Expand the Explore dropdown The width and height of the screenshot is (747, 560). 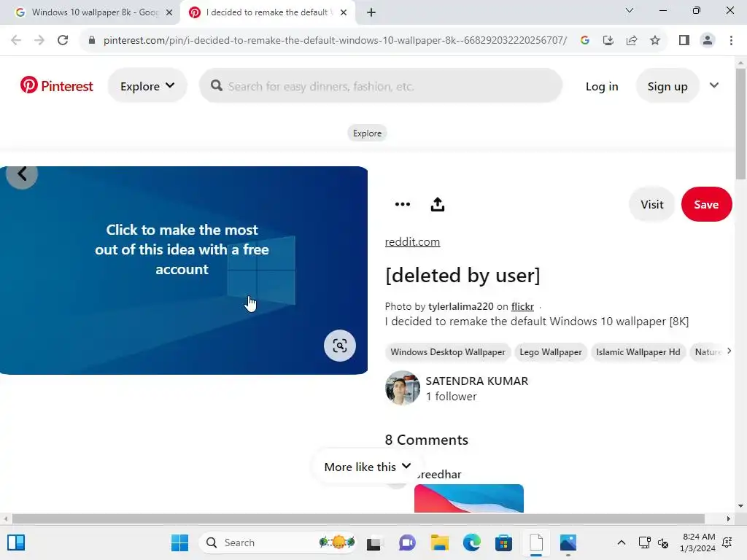(147, 86)
